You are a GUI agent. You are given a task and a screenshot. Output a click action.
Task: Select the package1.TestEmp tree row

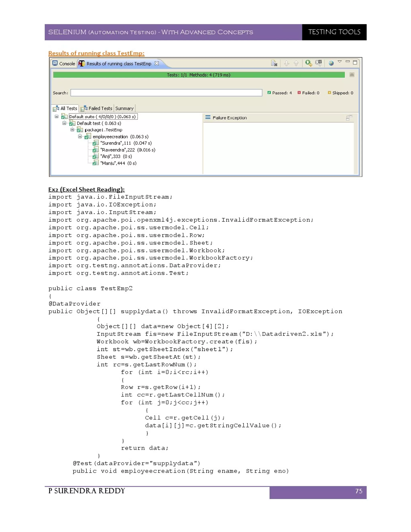104,130
